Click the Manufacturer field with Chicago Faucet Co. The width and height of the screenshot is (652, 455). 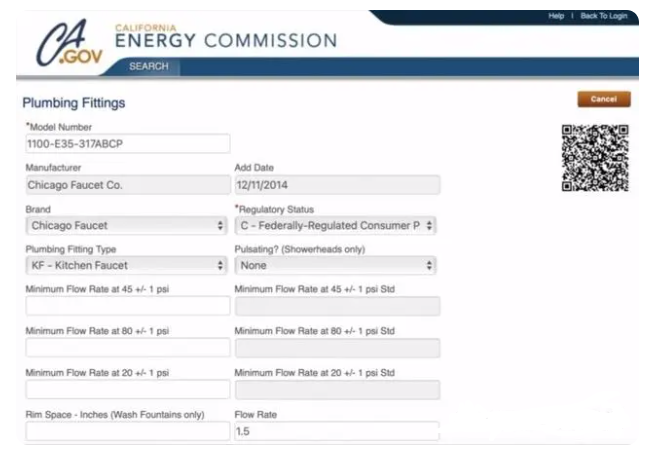coord(128,185)
